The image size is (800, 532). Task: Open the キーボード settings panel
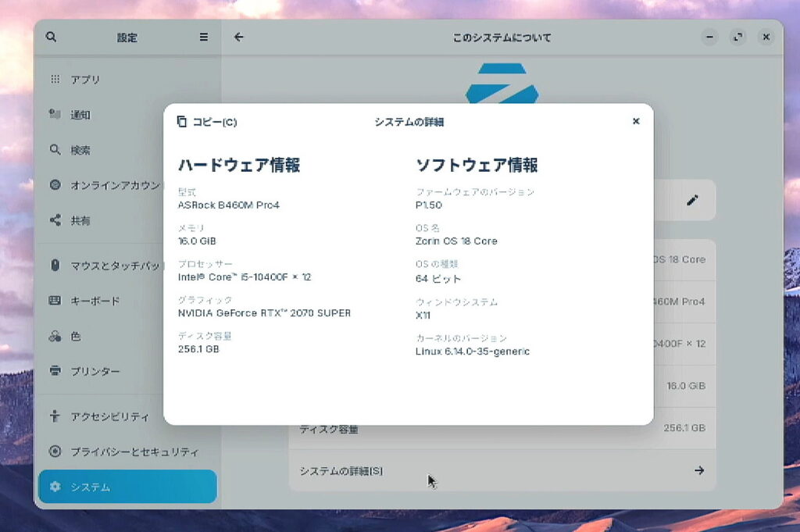point(95,301)
